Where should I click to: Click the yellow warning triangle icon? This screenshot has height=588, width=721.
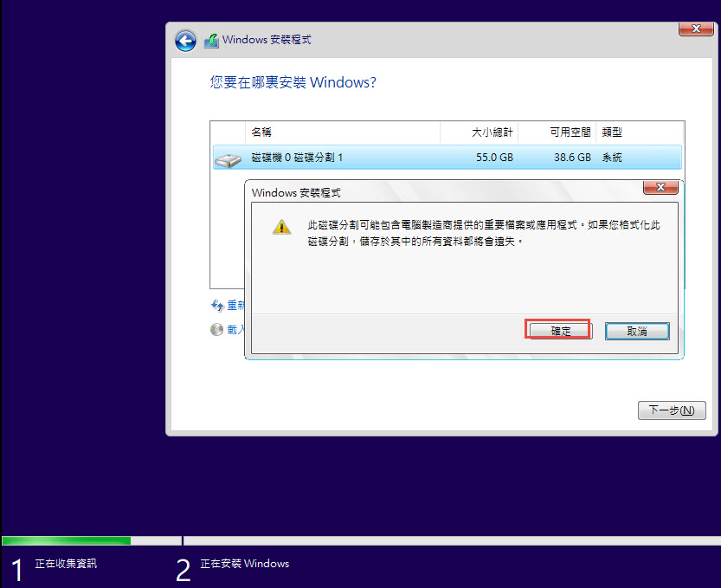(x=281, y=227)
